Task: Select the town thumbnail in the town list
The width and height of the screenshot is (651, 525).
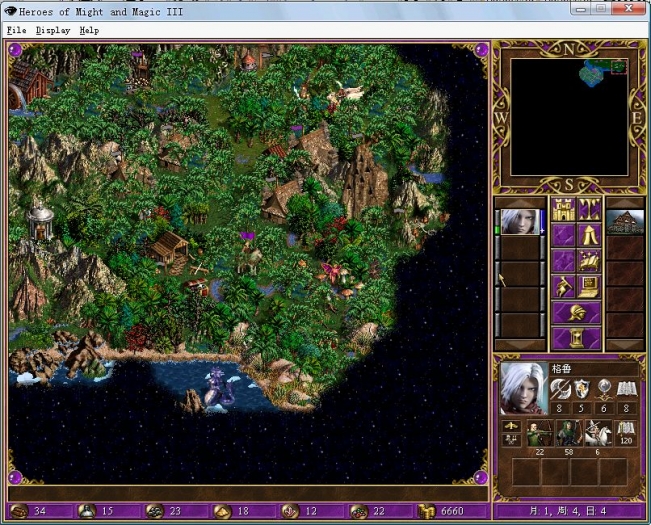Action: 625,222
